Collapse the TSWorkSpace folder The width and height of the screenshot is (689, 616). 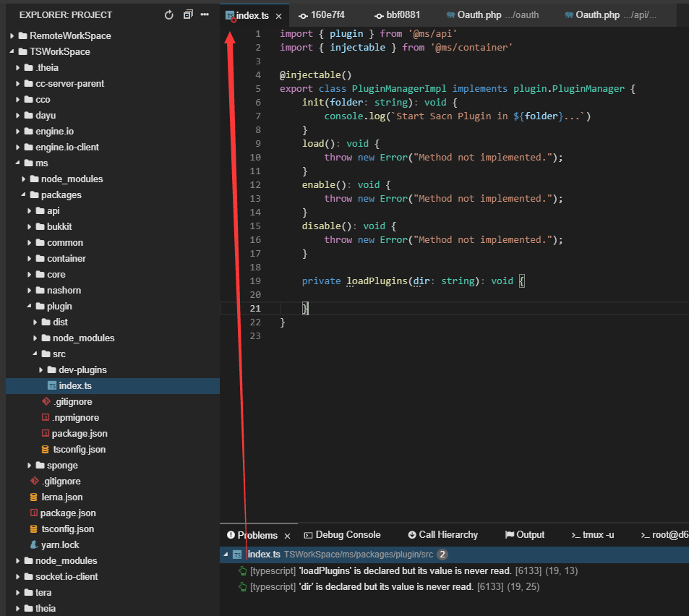coord(12,51)
